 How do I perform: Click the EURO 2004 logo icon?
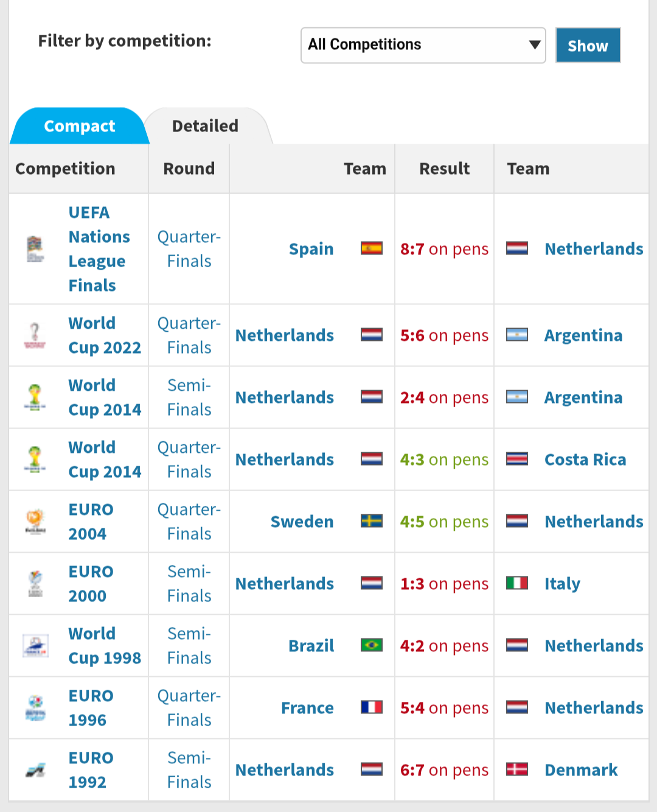35,522
